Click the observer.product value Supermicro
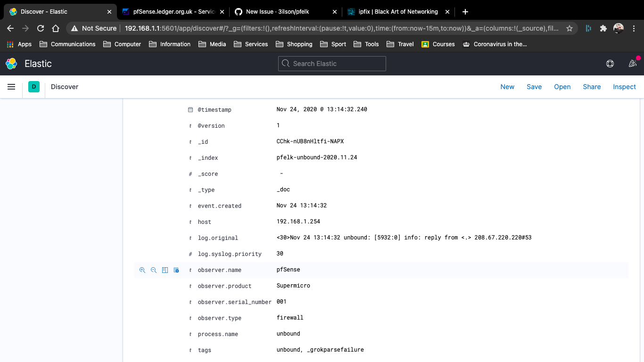The image size is (644, 362). 293,286
